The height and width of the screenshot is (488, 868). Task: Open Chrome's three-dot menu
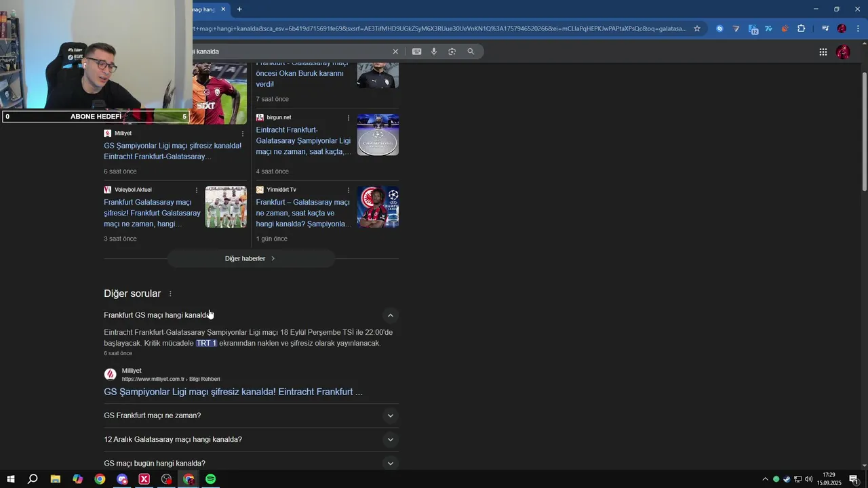tap(858, 28)
